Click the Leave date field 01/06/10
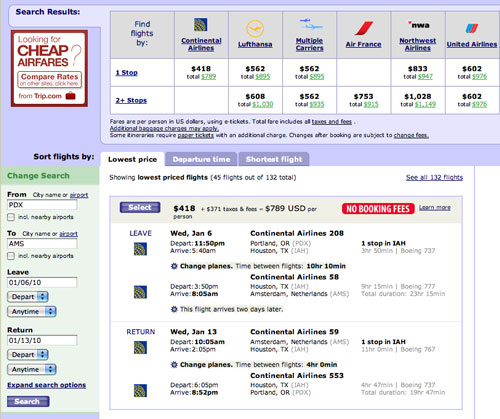This screenshot has height=419, width=500. 42,282
